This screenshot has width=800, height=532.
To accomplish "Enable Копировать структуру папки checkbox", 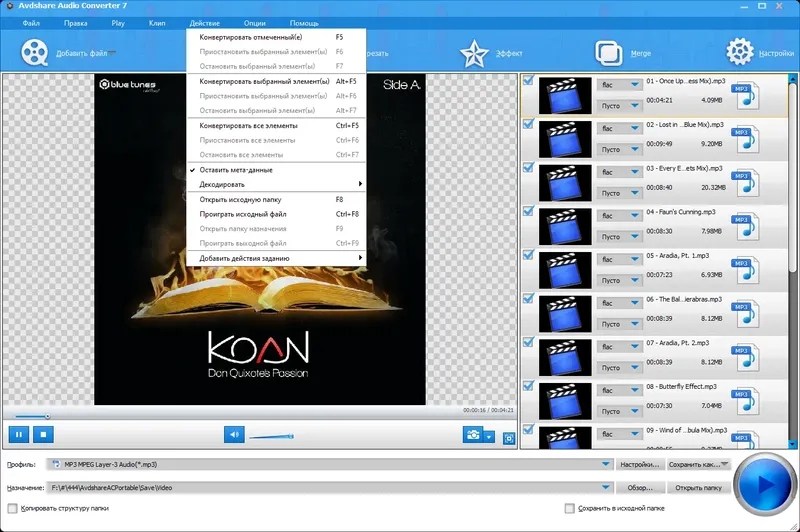I will pos(13,508).
